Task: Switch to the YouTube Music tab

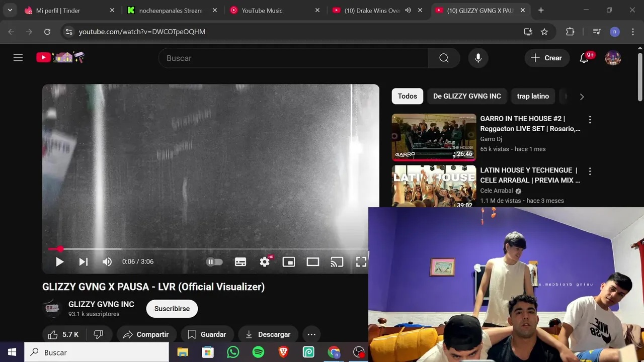Action: 274,10
